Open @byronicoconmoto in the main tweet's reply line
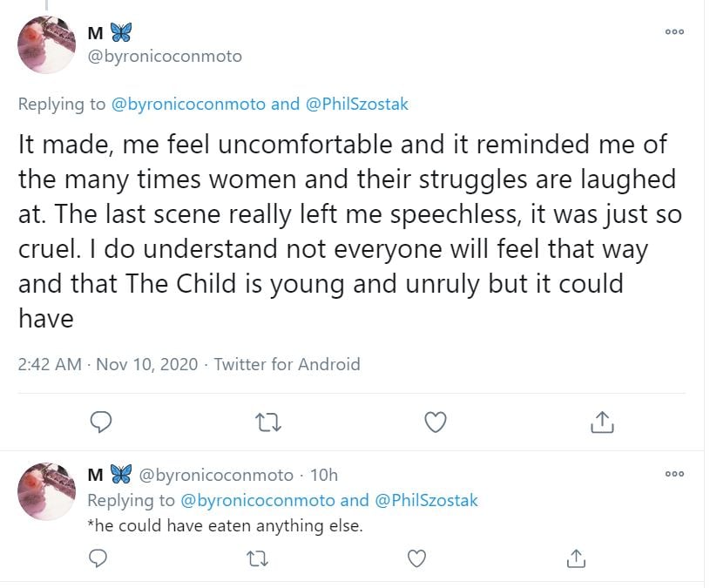This screenshot has width=710, height=588. [189, 105]
